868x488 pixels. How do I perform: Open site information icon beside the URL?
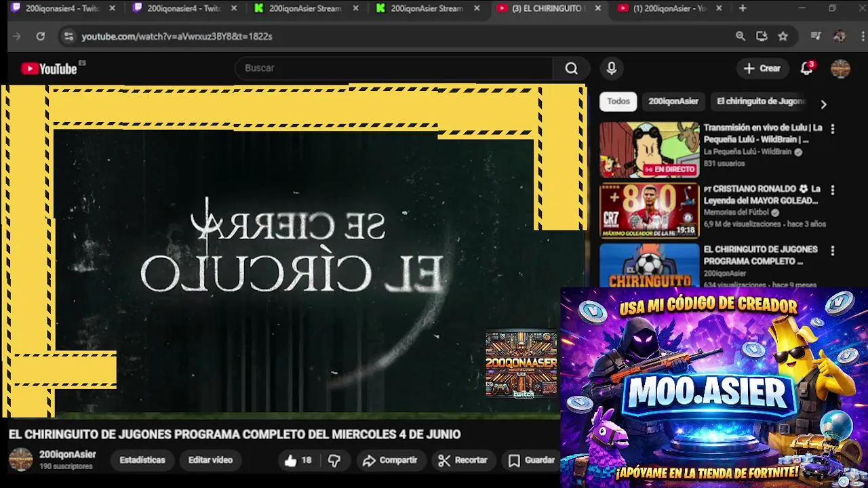tap(68, 37)
